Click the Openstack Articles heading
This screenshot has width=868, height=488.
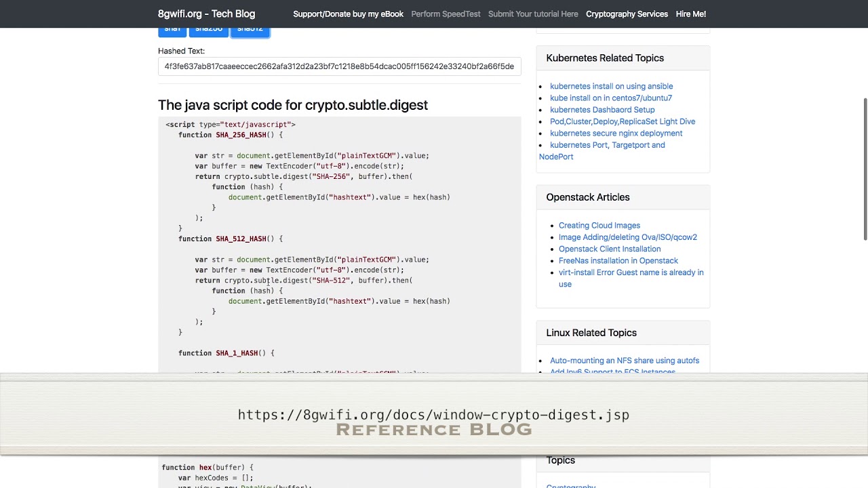[588, 197]
